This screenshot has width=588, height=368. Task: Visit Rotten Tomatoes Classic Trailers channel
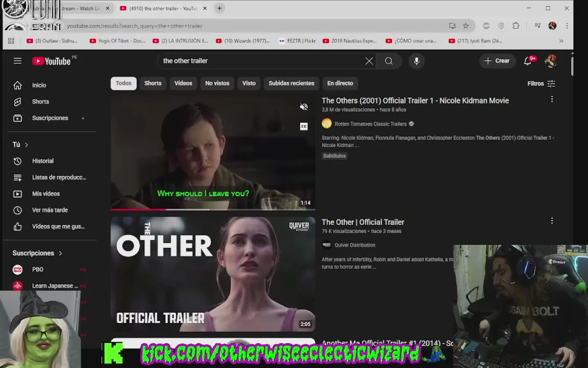[370, 124]
